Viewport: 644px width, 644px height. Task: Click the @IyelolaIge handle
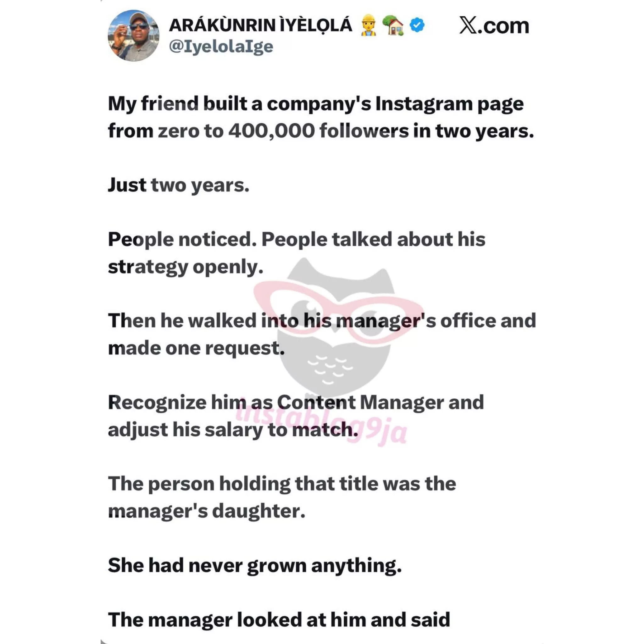point(221,47)
